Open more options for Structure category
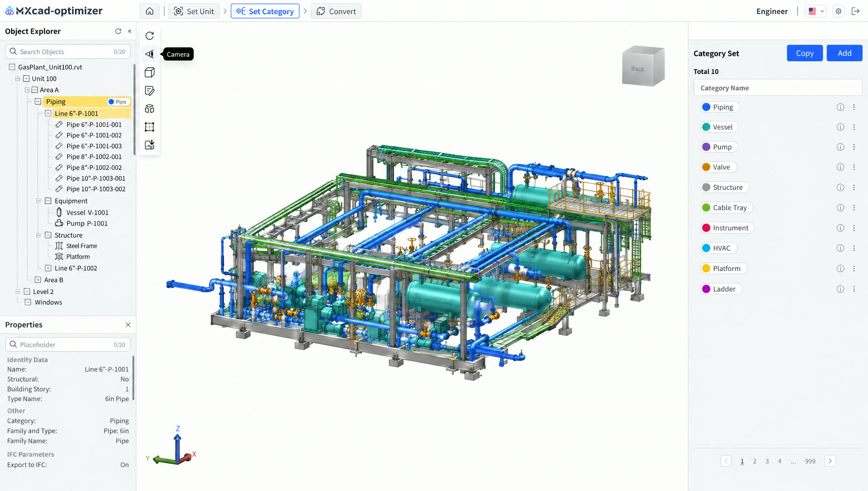This screenshot has width=868, height=491. (x=854, y=188)
